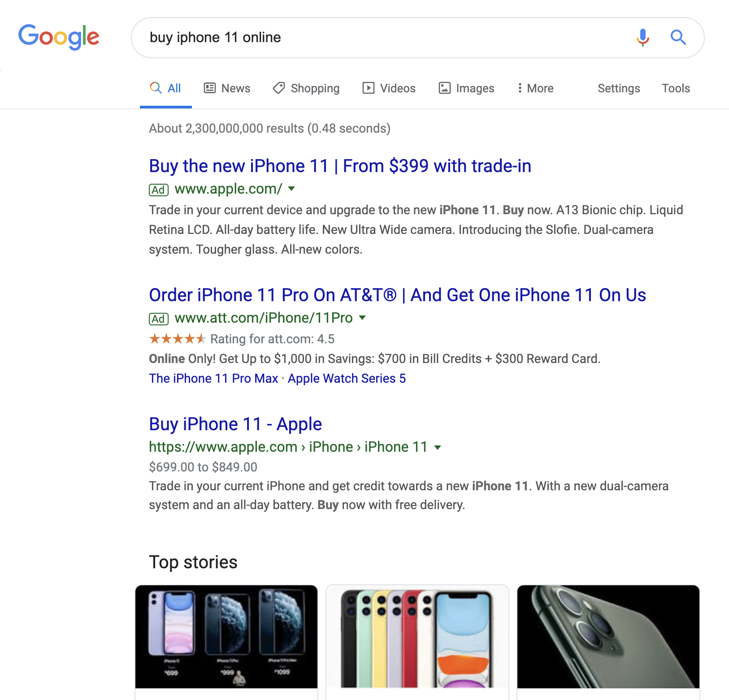Click the microphone icon in the search bar
This screenshot has width=729, height=700.
coord(642,38)
